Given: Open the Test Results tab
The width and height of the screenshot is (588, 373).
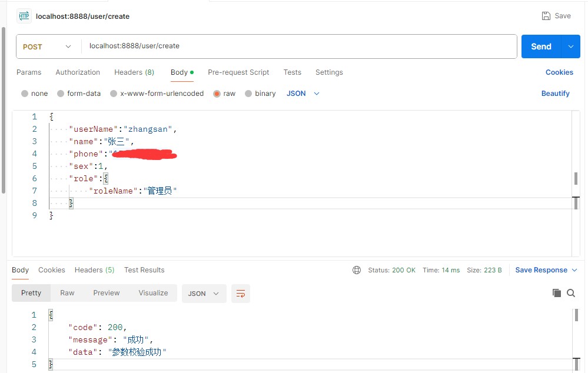Looking at the screenshot, I should pyautogui.click(x=144, y=270).
